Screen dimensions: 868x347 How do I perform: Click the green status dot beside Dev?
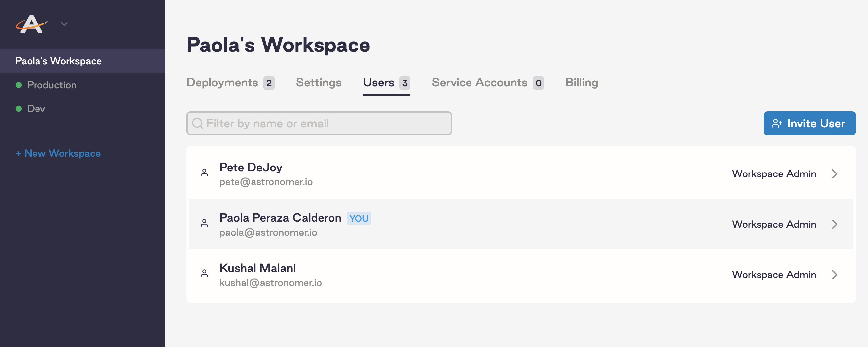[x=19, y=108]
